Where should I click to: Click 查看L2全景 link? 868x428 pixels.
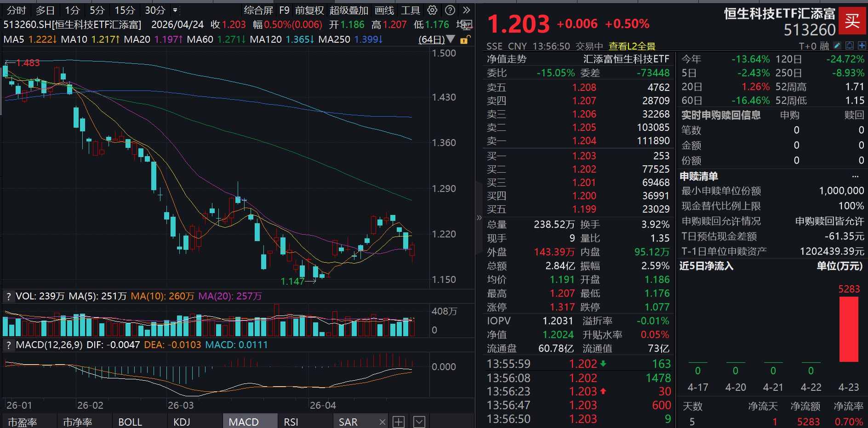[x=632, y=46]
